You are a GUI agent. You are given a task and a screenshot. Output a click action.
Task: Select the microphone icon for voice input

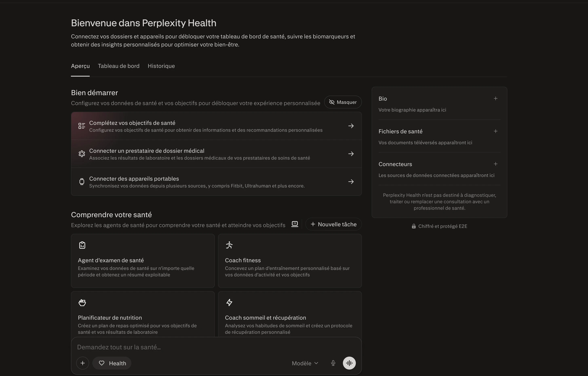pyautogui.click(x=333, y=363)
